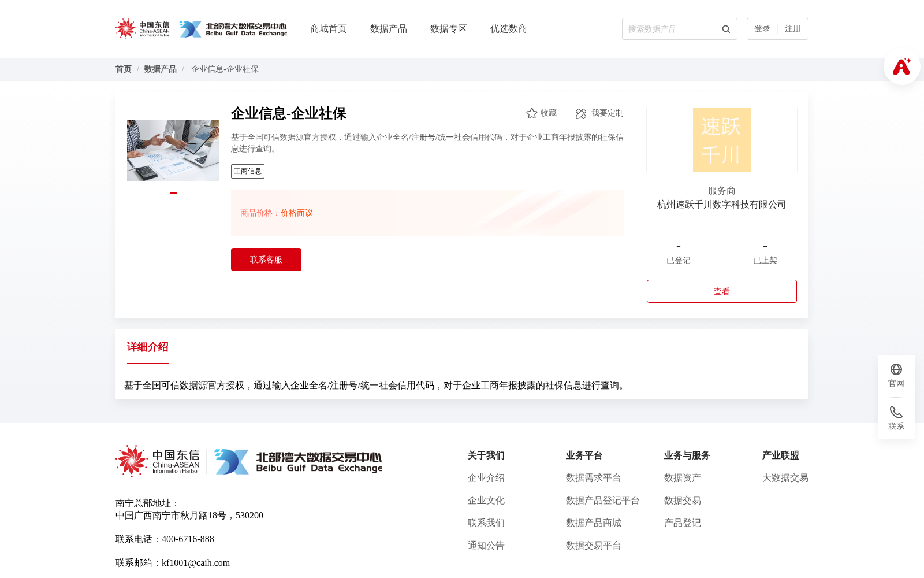Image resolution: width=924 pixels, height=578 pixels.
Task: Click the footer Beibu Gulf Data Exchange logo
Action: tap(299, 462)
